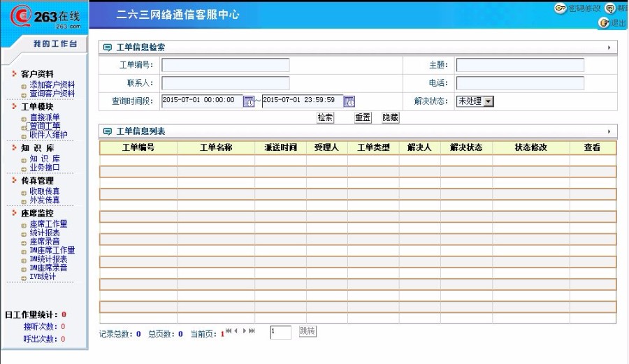Open the start-time calendar picker icon
This screenshot has width=629, height=364.
tap(249, 101)
